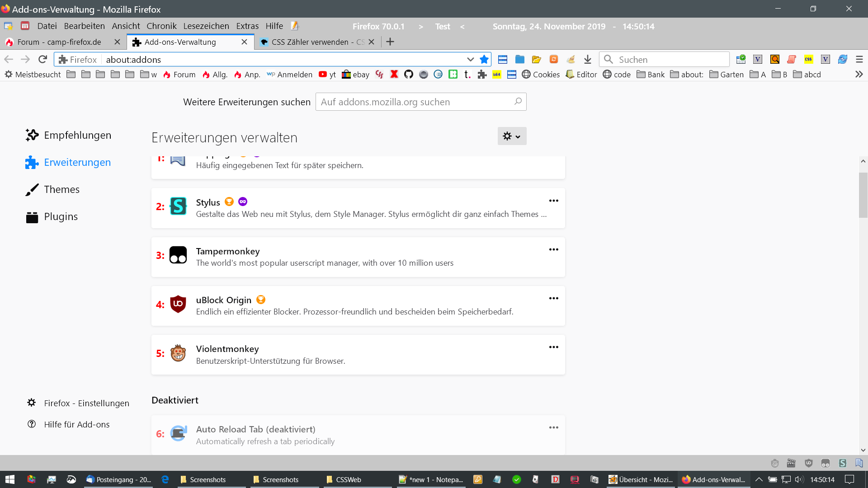Open the Firefox hamburger menu
Screen dimensions: 868x488
click(859, 59)
